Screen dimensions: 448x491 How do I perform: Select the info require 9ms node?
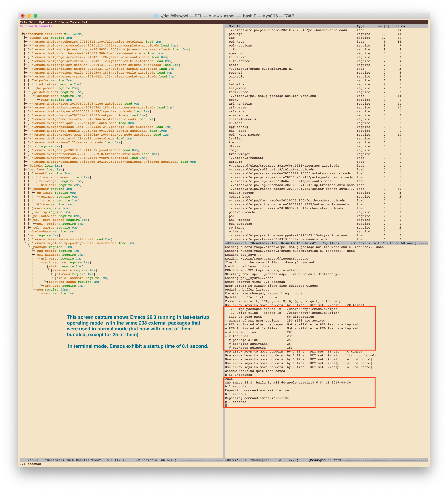pyautogui.click(x=45, y=146)
